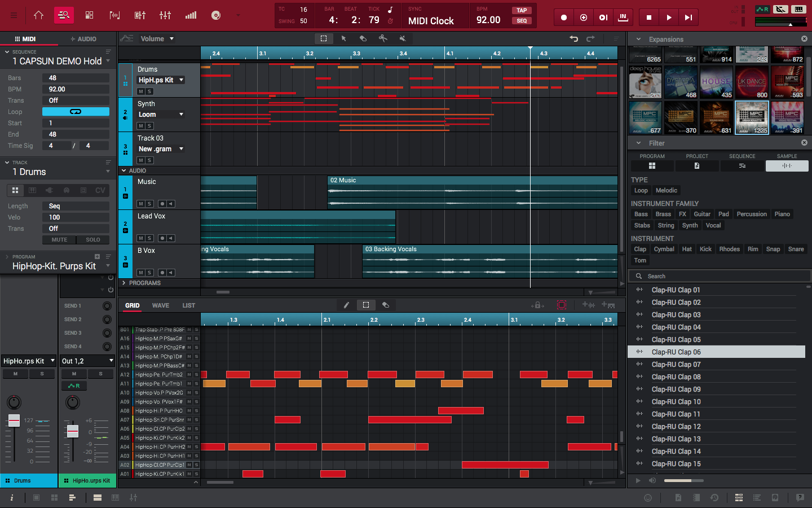Select the Pencil tool in the grid editor
This screenshot has height=508, width=812.
point(346,305)
